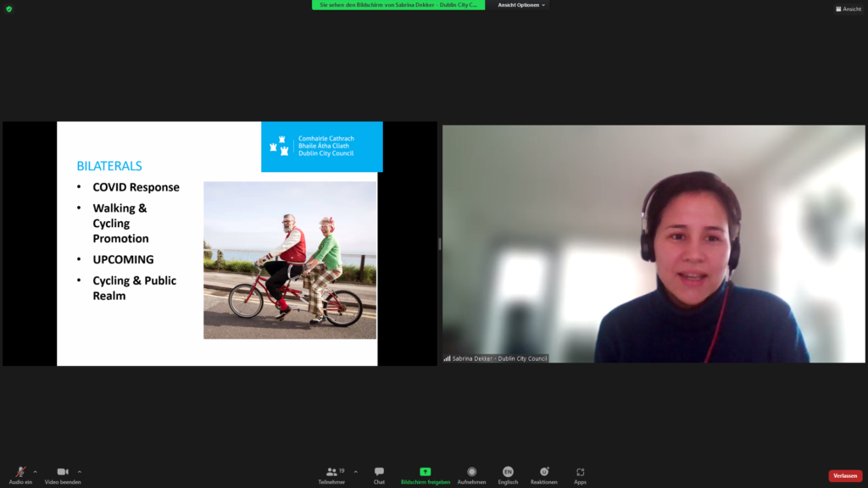The height and width of the screenshot is (488, 868).
Task: Select Sabrina Dekker's video tile
Action: [654, 244]
